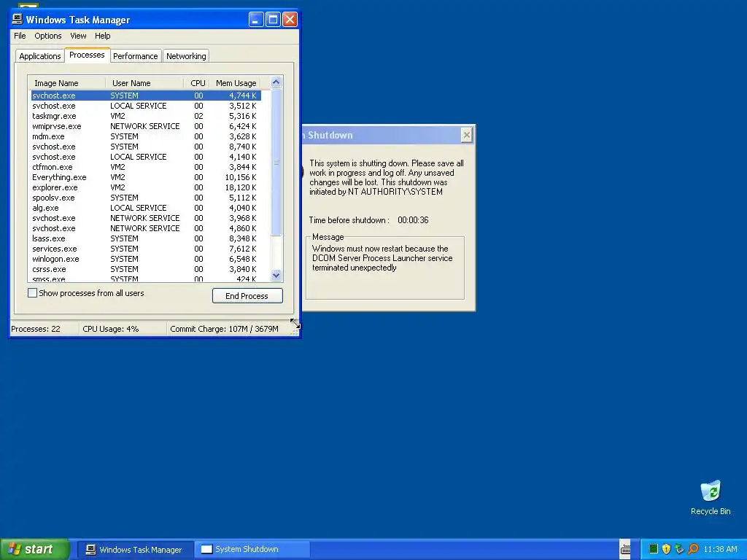This screenshot has height=560, width=747.
Task: Click the process list scrollbar thumb
Action: click(x=276, y=162)
